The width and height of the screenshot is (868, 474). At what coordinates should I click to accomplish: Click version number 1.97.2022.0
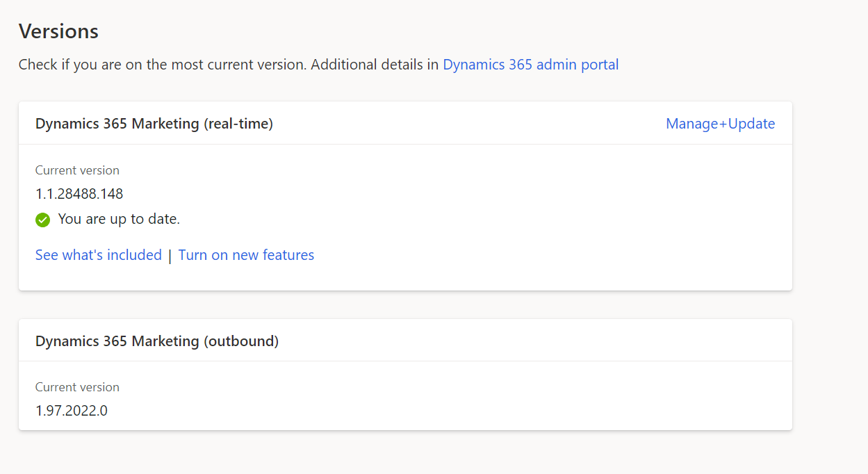click(x=72, y=411)
